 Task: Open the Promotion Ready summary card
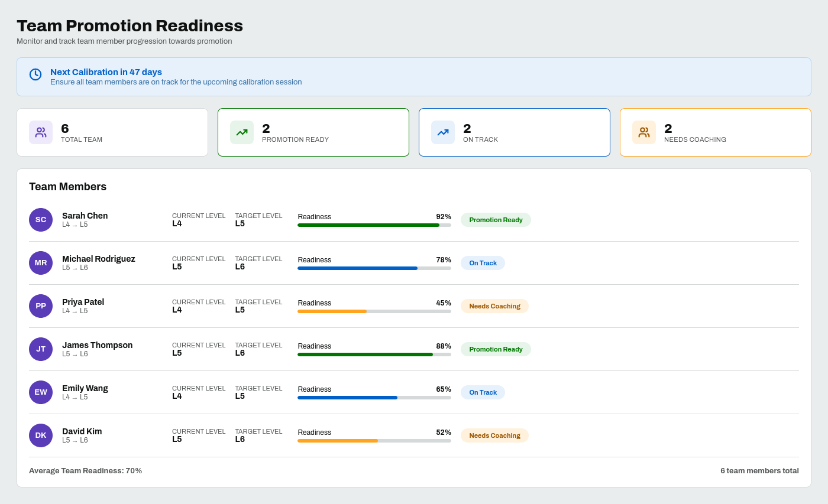pyautogui.click(x=313, y=132)
